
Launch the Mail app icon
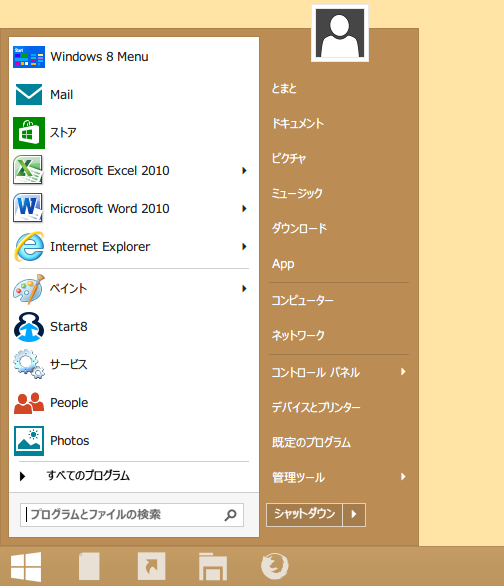(29, 95)
